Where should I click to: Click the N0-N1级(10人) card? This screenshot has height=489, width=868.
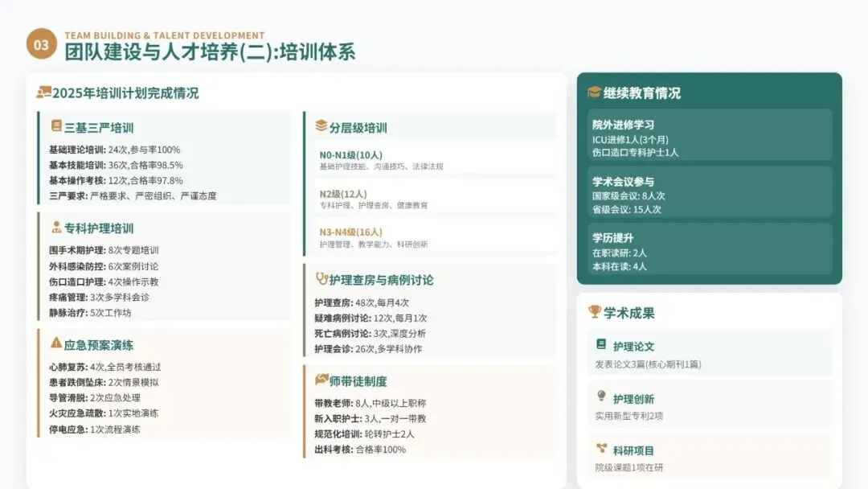[x=436, y=159]
